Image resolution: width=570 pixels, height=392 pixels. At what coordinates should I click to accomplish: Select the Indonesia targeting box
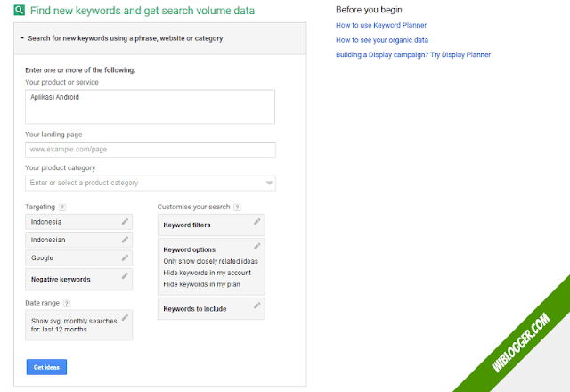click(x=79, y=222)
